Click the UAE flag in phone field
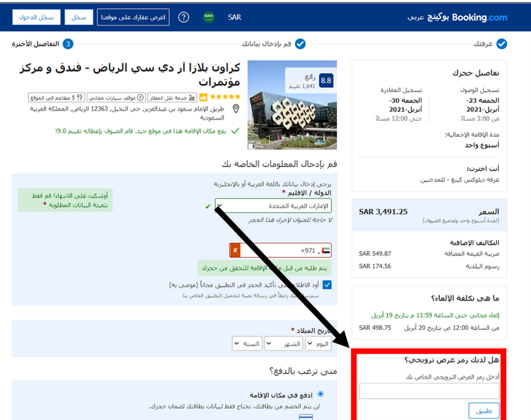 [x=326, y=250]
